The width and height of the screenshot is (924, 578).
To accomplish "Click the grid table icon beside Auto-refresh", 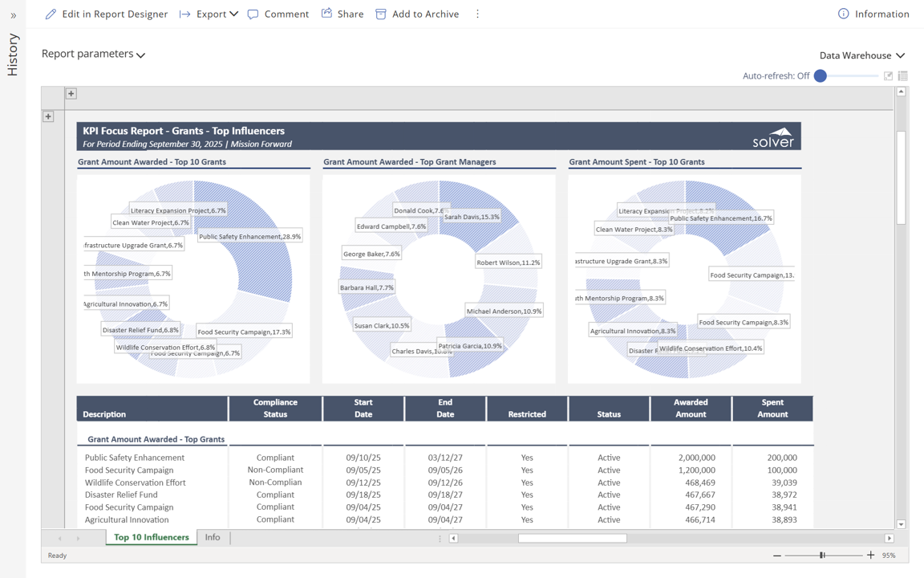I will [x=903, y=76].
